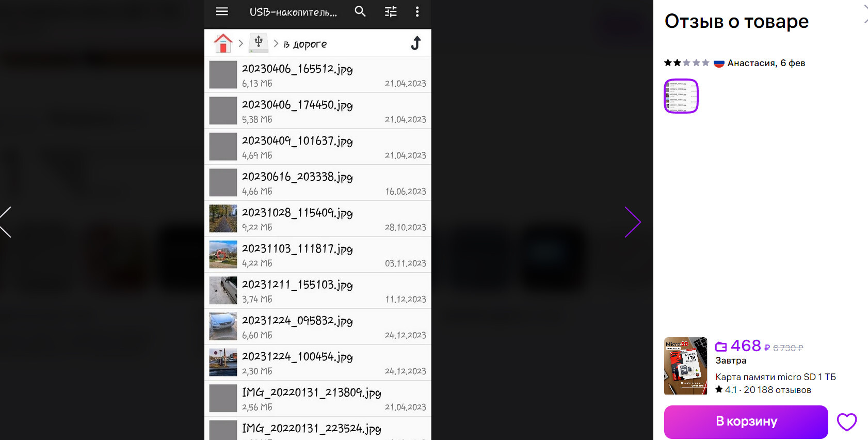Click the «Отзыв о товаре» heading
Screen dimensions: 868x440
point(736,22)
